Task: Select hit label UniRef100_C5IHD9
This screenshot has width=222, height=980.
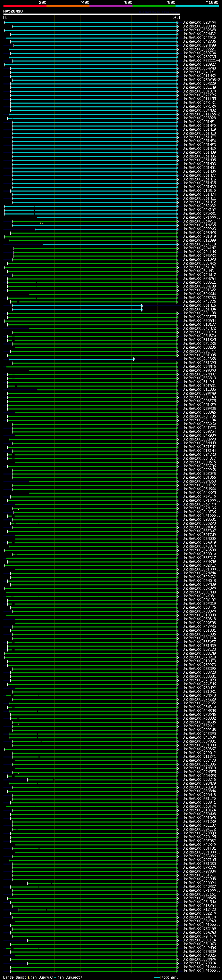Action: (x=199, y=153)
